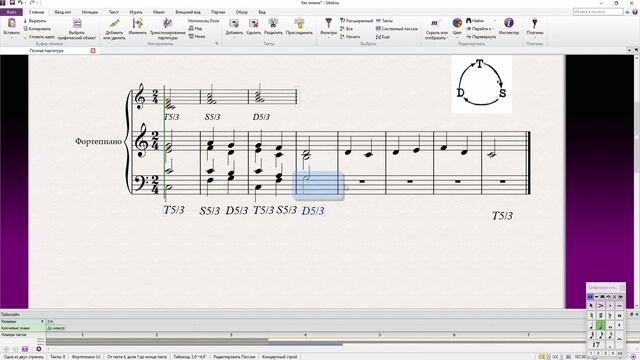
Task: Click the Над ossia staff option
Action: (196, 29)
